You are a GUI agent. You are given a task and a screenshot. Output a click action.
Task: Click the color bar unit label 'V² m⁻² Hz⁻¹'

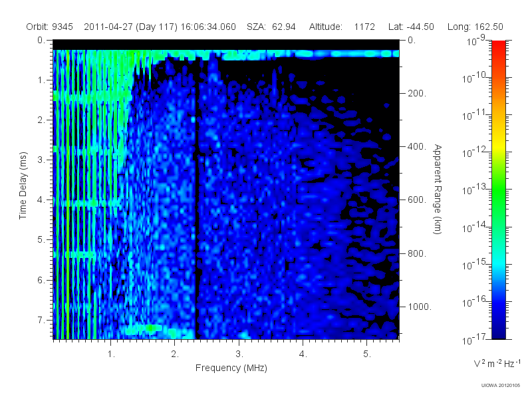tap(497, 363)
